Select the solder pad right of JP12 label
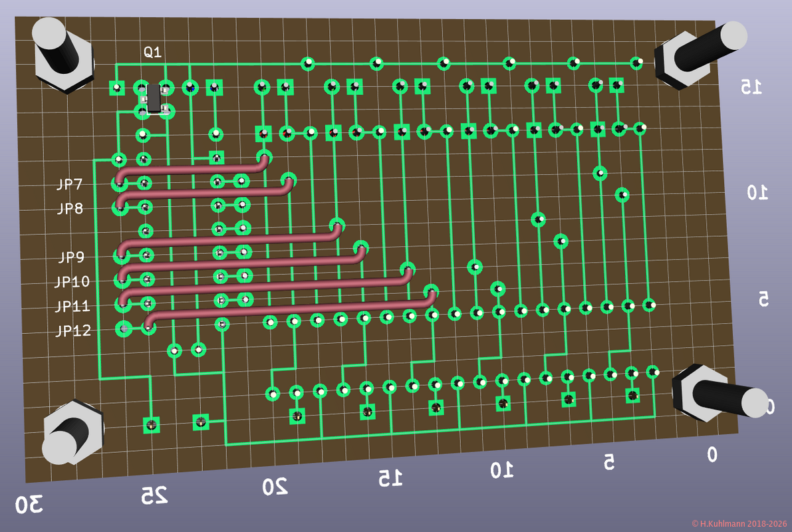 124,328
